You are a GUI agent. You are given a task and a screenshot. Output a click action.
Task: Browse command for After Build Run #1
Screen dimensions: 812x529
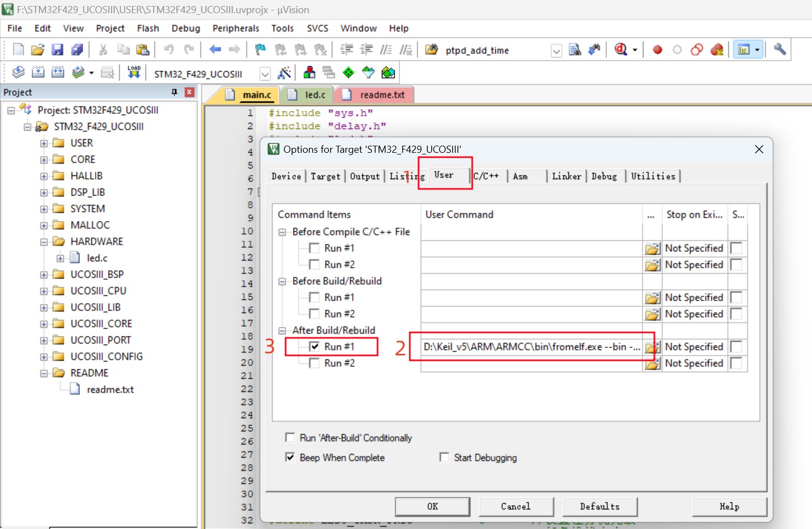(x=652, y=347)
